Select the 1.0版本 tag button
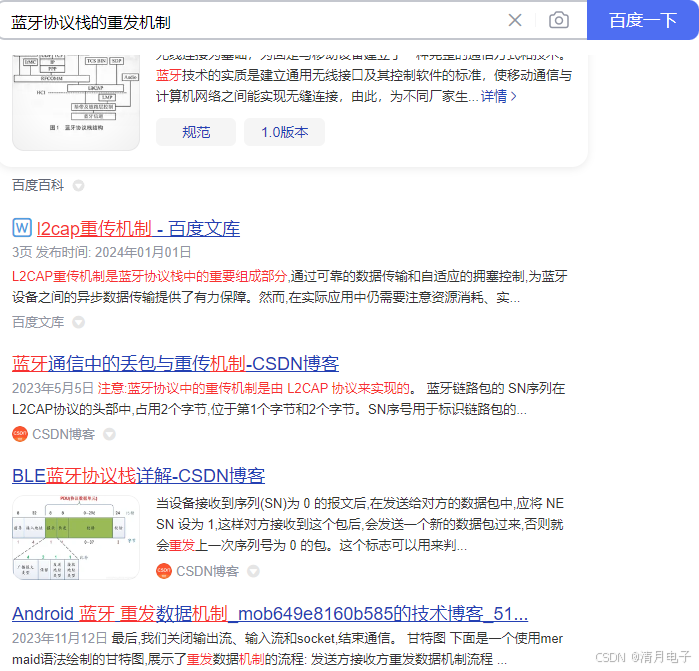699x671 pixels. coord(284,132)
